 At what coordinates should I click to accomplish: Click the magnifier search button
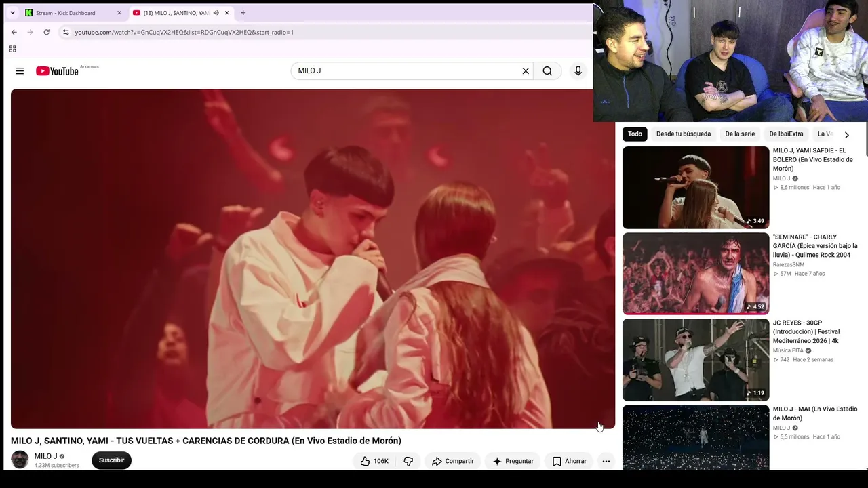[x=547, y=70]
